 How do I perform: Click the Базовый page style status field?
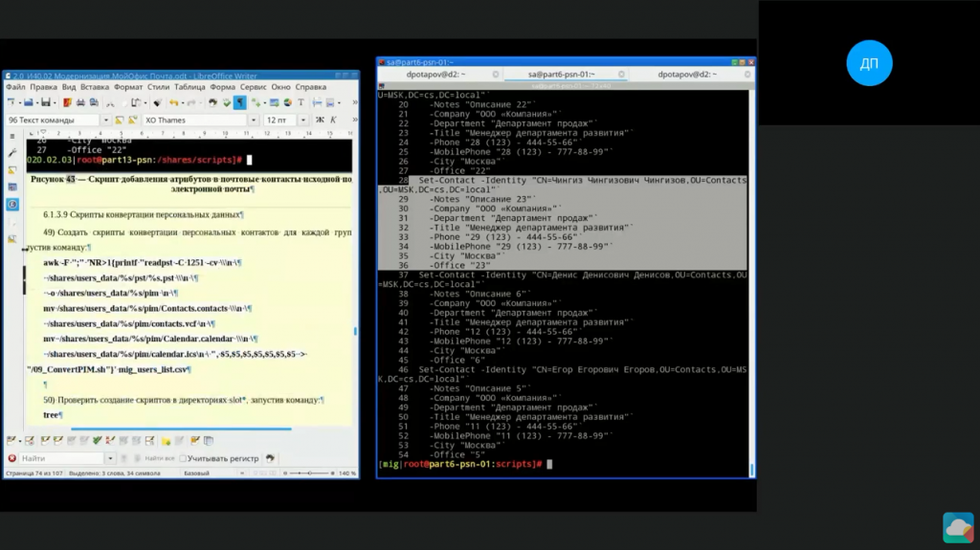point(196,473)
